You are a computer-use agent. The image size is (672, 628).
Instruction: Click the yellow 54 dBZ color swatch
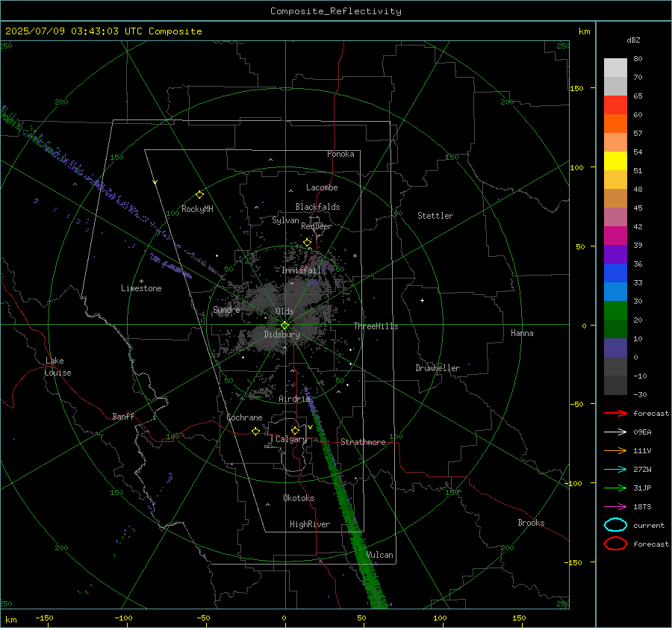coord(615,161)
